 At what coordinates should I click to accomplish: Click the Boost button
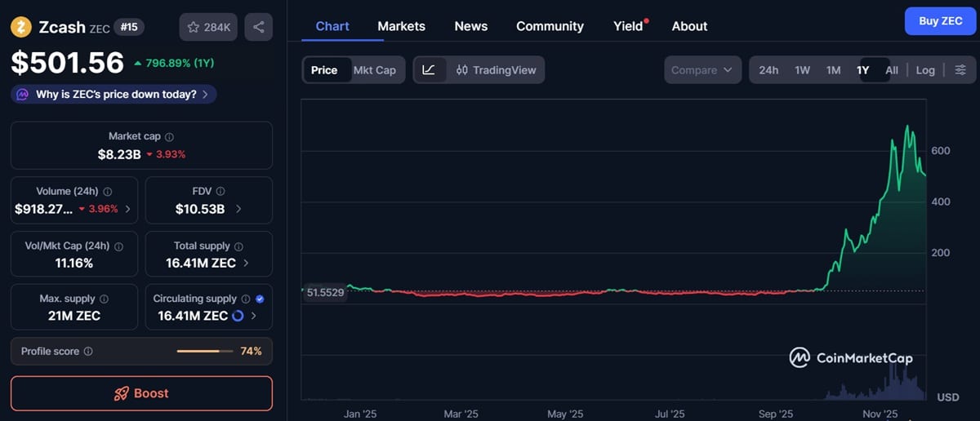141,393
